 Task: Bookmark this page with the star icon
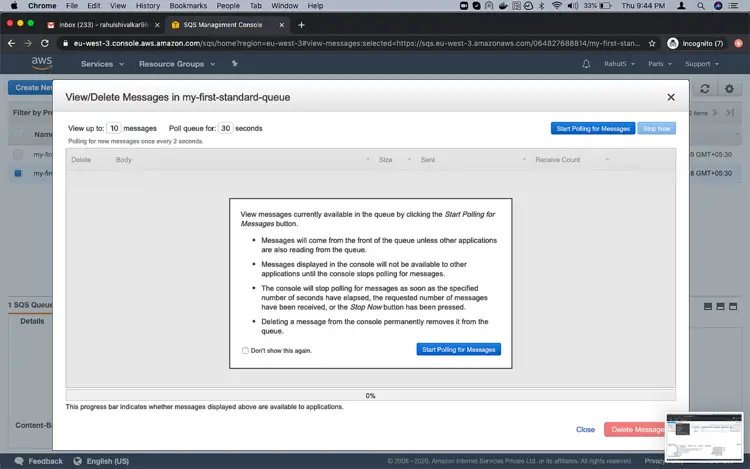(651, 43)
